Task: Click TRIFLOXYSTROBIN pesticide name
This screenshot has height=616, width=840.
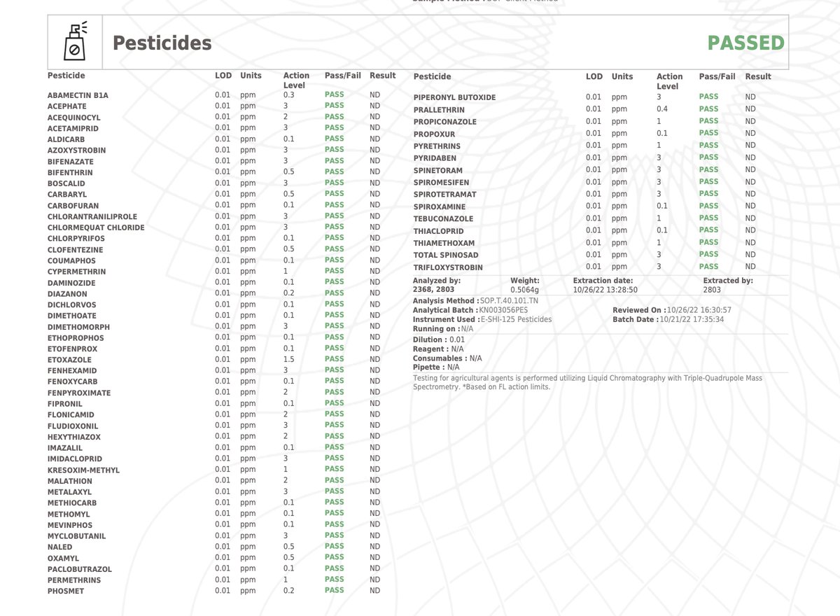Action: (448, 267)
